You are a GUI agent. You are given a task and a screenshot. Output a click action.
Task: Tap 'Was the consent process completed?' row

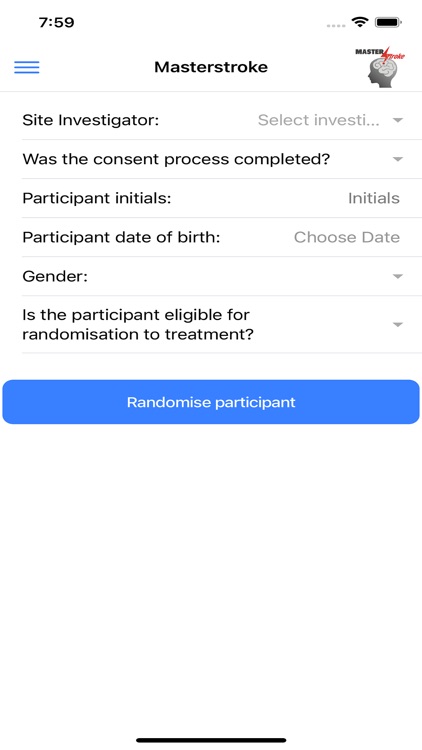[222, 159]
